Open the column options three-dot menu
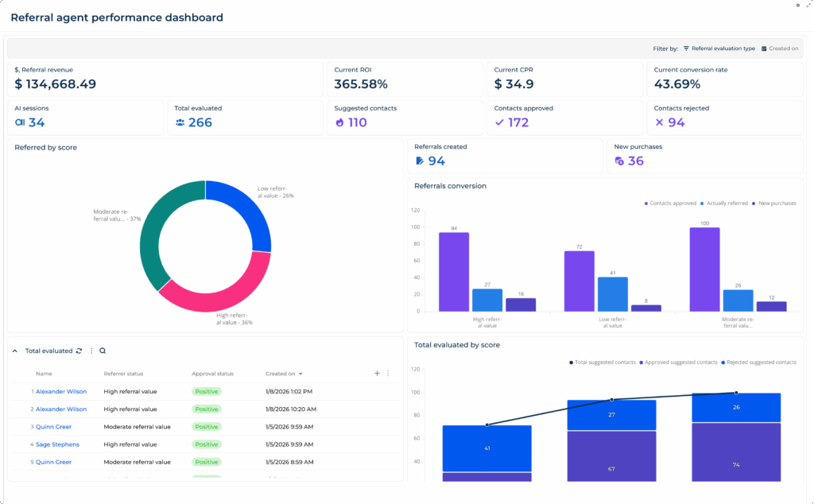This screenshot has height=504, width=814. (388, 373)
